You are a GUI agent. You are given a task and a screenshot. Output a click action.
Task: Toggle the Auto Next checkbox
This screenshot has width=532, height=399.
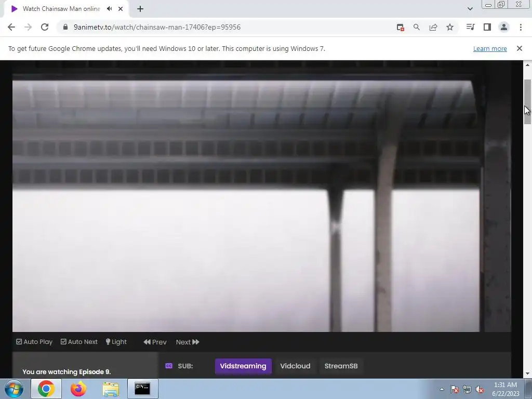pos(79,342)
